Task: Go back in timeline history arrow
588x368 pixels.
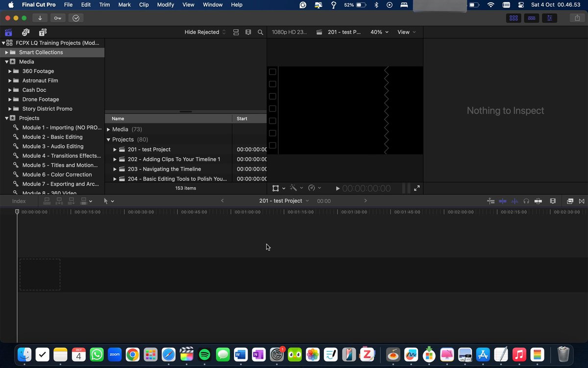Action: (222, 201)
